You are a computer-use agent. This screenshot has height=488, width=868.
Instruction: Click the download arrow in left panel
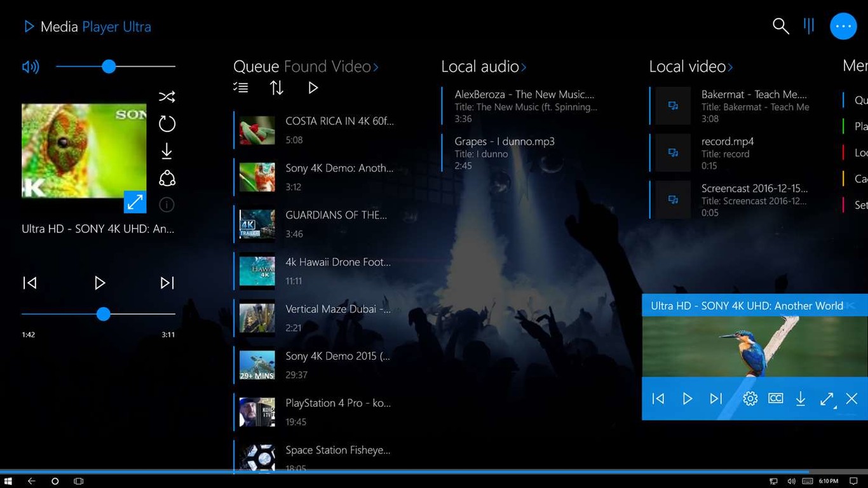click(x=166, y=151)
